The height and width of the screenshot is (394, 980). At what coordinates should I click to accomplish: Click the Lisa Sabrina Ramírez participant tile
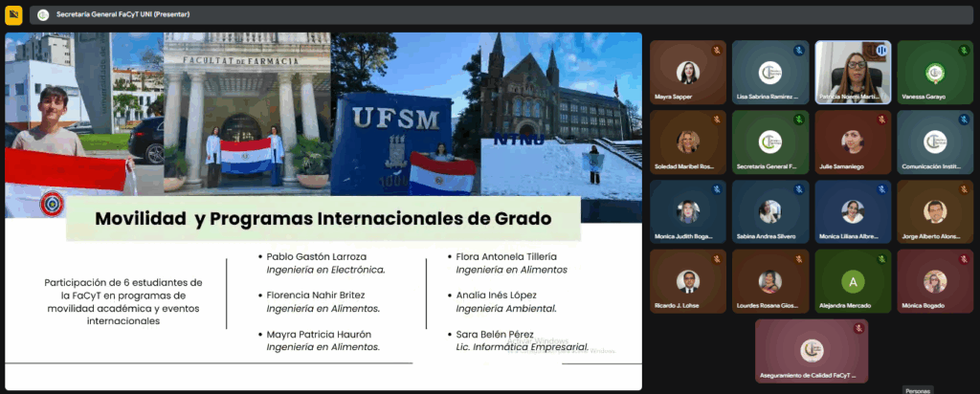(770, 72)
